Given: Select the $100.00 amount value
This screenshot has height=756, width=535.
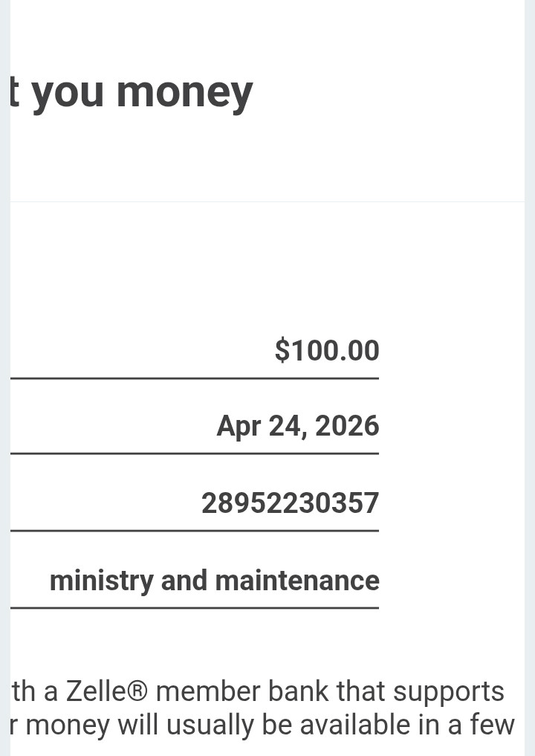Looking at the screenshot, I should (x=327, y=350).
